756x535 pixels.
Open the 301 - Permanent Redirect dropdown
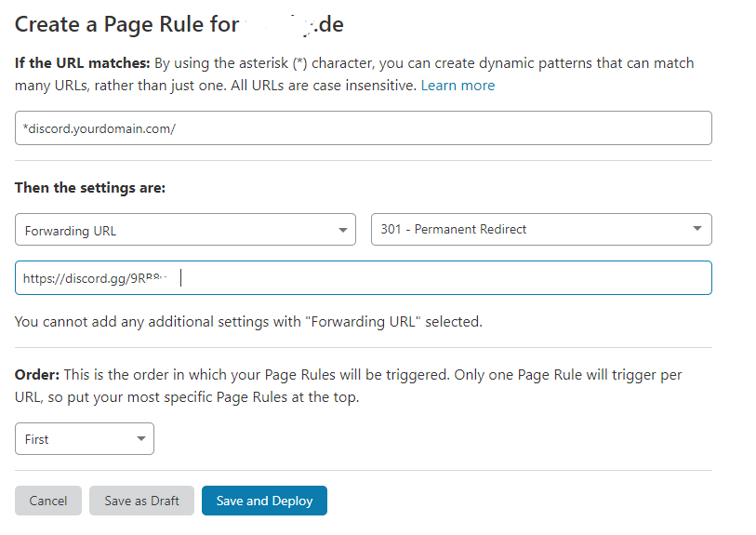click(540, 229)
